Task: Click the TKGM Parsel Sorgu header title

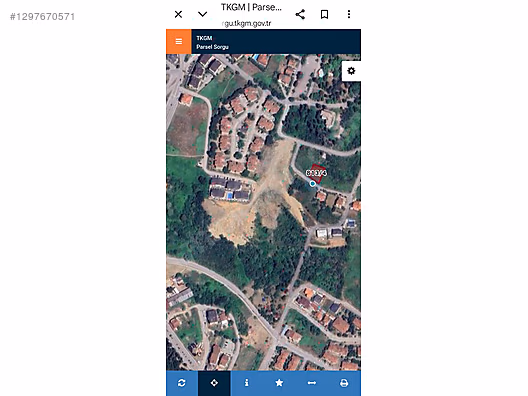Action: (x=212, y=42)
